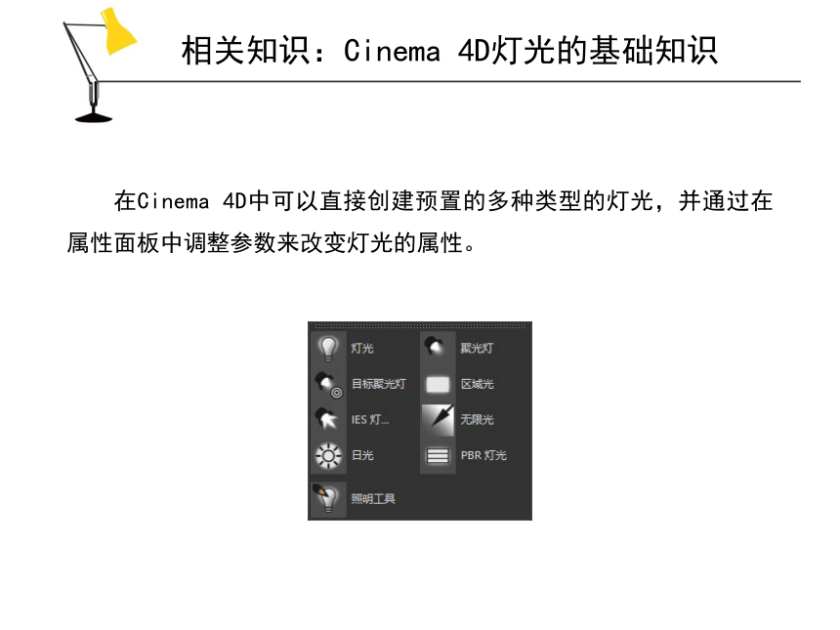Viewport: 840px width, 630px height.
Task: Choose the 区域光 menu label
Action: pos(477,384)
